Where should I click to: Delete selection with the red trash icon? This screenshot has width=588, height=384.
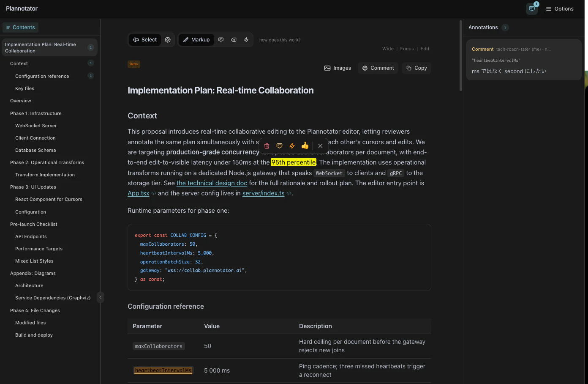pos(267,146)
